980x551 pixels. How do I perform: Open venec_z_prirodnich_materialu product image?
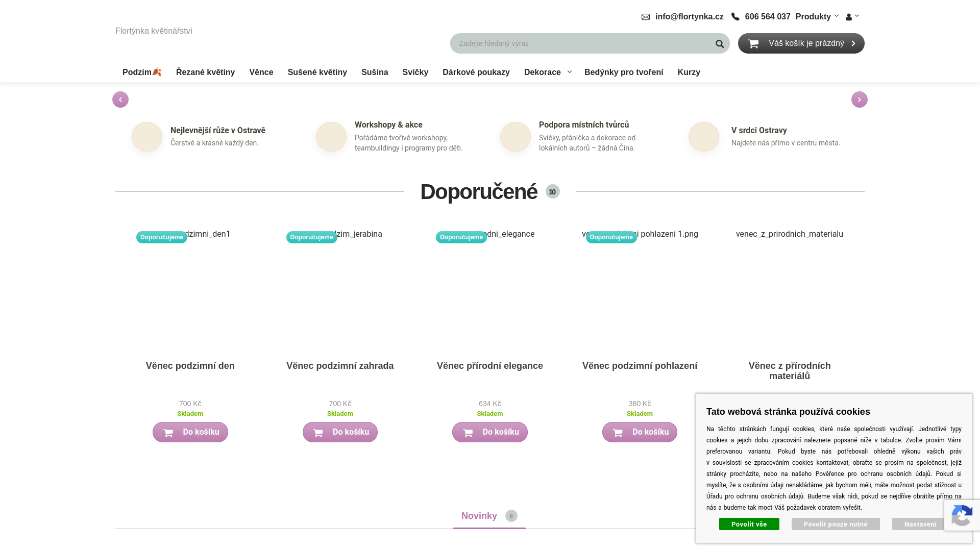[x=790, y=291]
